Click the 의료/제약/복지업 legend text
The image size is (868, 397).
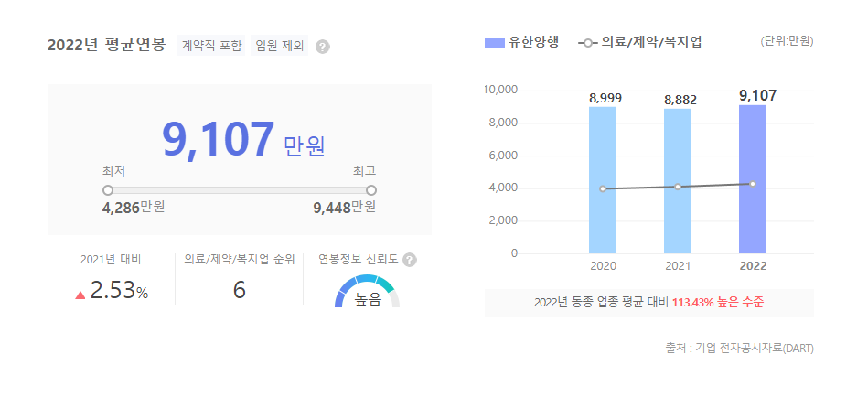pos(651,43)
